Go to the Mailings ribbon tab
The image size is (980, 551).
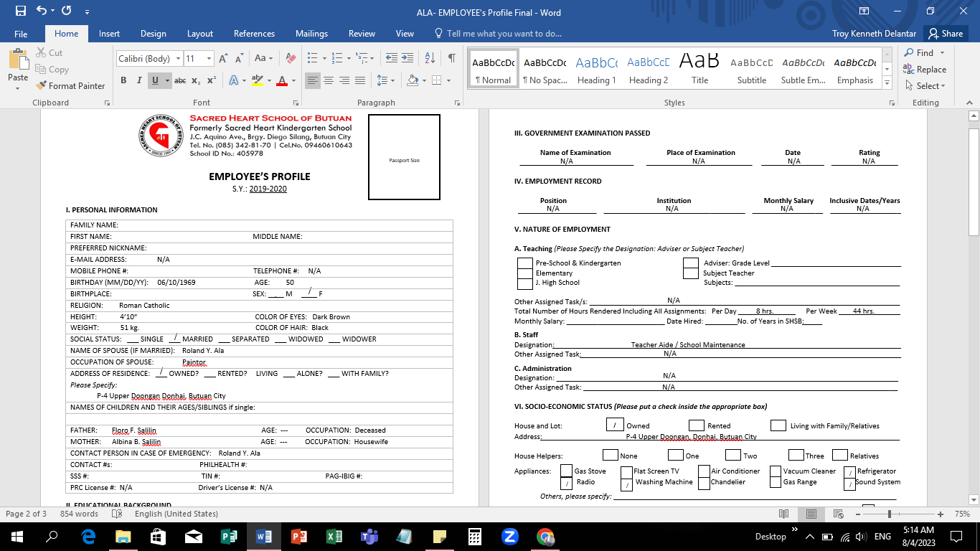point(311,34)
